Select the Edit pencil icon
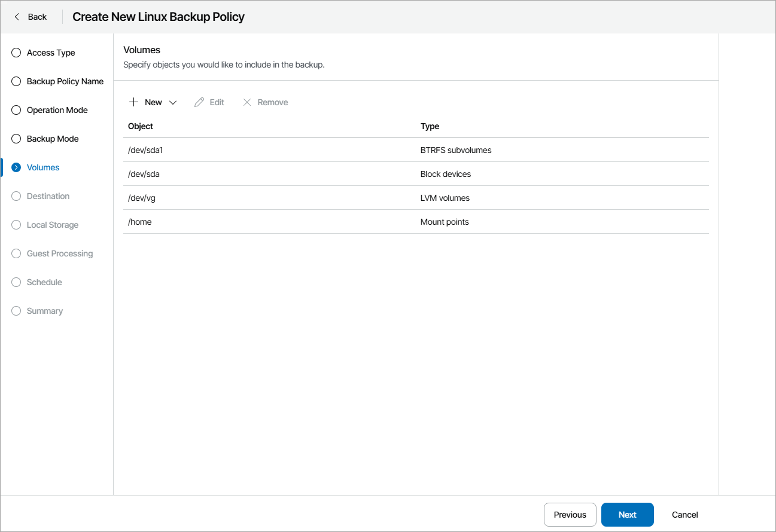776x532 pixels. point(199,102)
